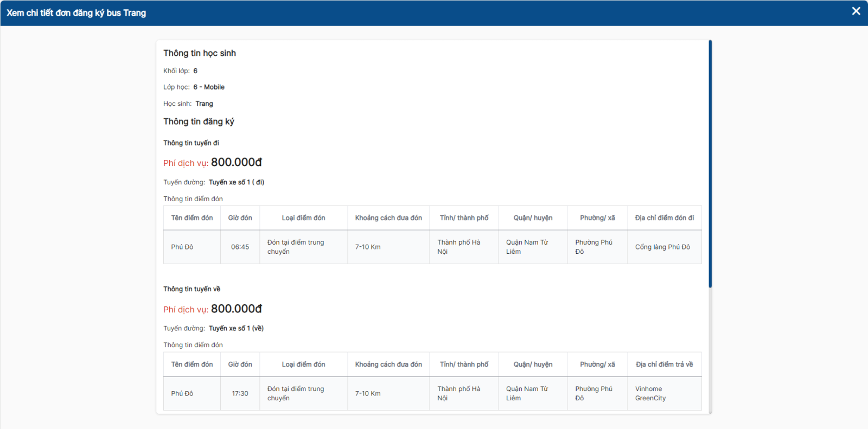Click 'Giờ đón' header in return table
This screenshot has width=868, height=429.
[240, 364]
